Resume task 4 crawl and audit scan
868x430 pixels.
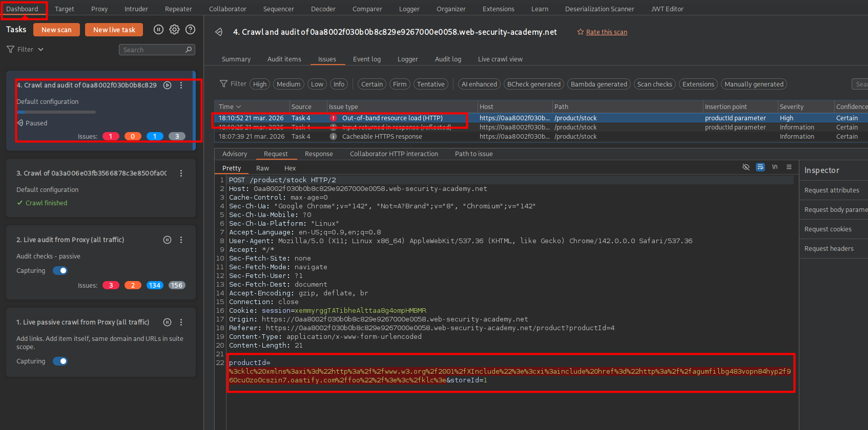(167, 85)
